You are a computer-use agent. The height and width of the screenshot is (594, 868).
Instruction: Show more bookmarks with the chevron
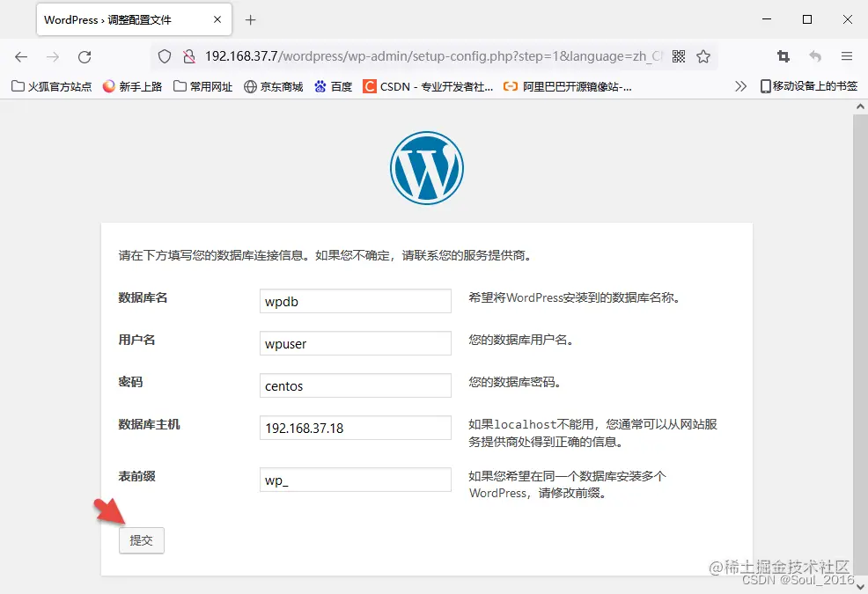(x=740, y=86)
